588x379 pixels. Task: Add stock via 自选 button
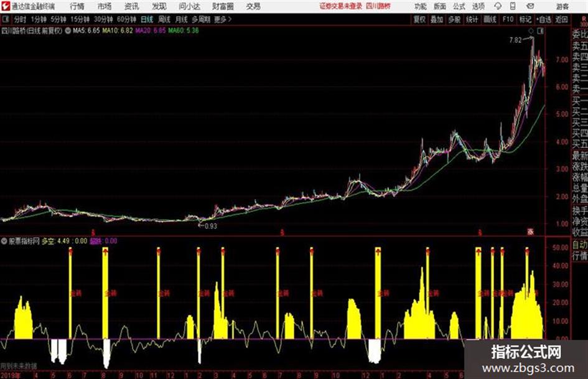[x=543, y=19]
